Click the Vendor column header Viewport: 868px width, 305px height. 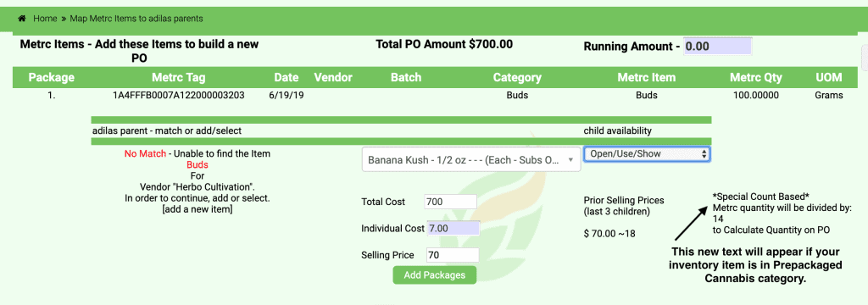(x=332, y=77)
